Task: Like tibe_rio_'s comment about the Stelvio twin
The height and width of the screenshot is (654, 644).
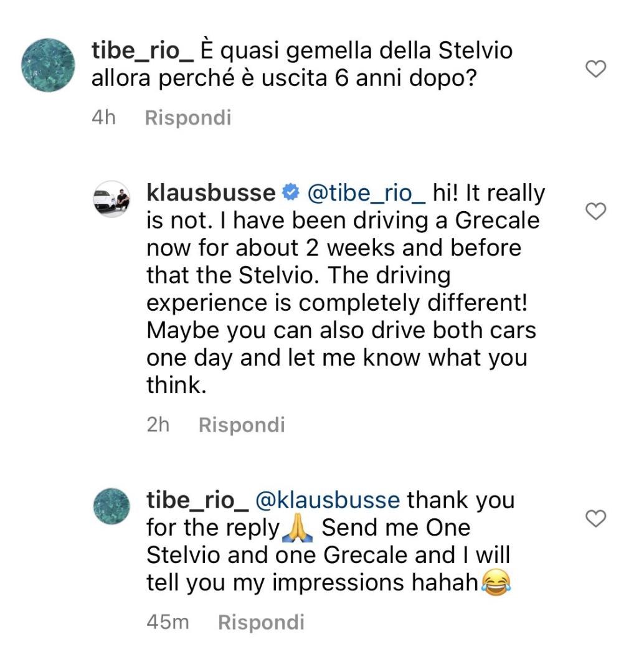Action: pos(597,69)
